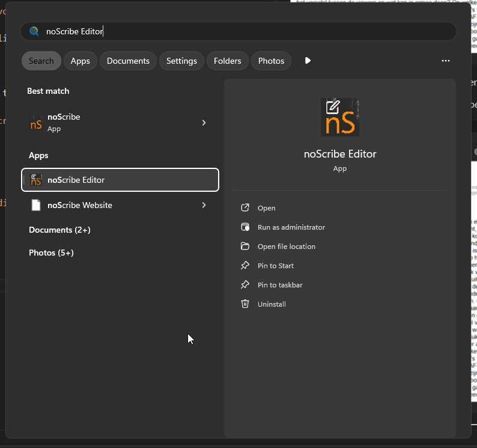477x448 pixels.
Task: Click the Open icon in the actions list
Action: [x=245, y=208]
